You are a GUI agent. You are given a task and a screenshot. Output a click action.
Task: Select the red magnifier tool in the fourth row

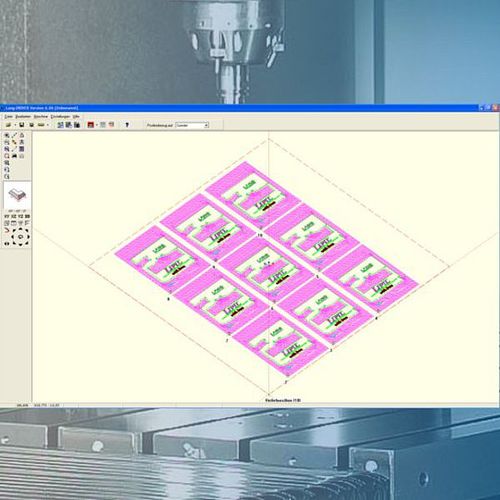coord(7,156)
